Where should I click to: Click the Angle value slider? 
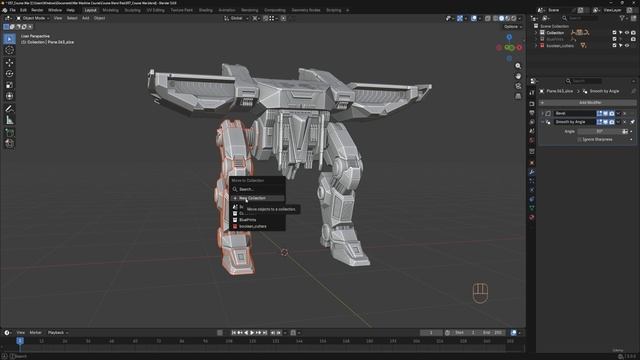point(600,131)
